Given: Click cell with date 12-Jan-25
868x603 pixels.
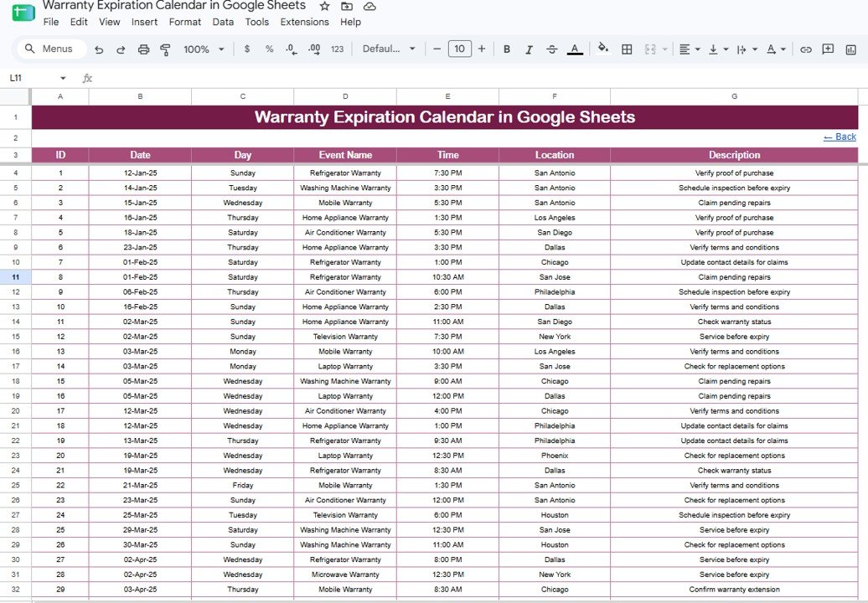Looking at the screenshot, I should [140, 173].
